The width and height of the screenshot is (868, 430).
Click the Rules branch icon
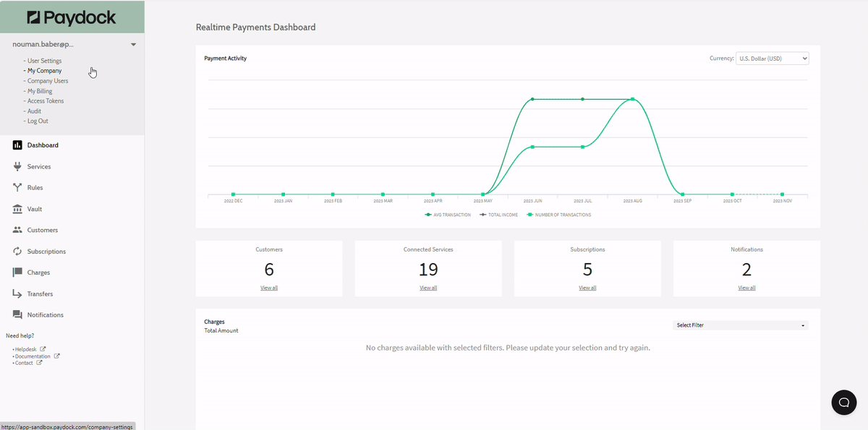tap(17, 188)
